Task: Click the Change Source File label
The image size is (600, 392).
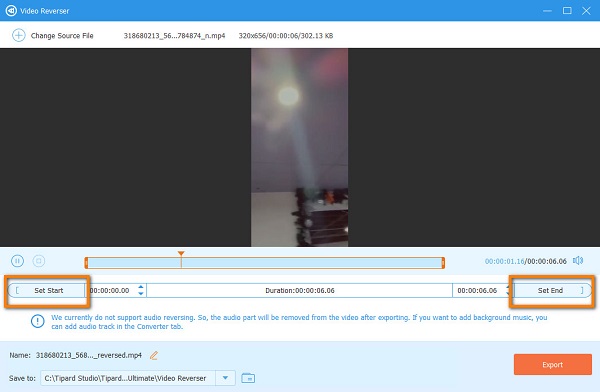Action: [x=62, y=36]
